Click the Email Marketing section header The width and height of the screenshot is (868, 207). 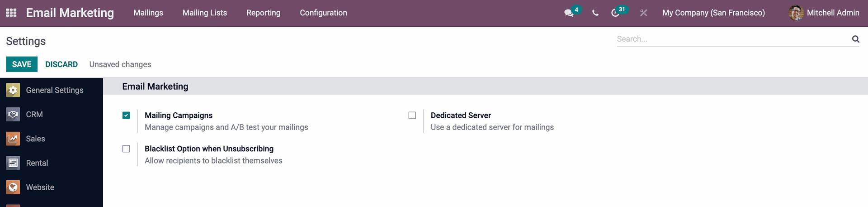[155, 87]
